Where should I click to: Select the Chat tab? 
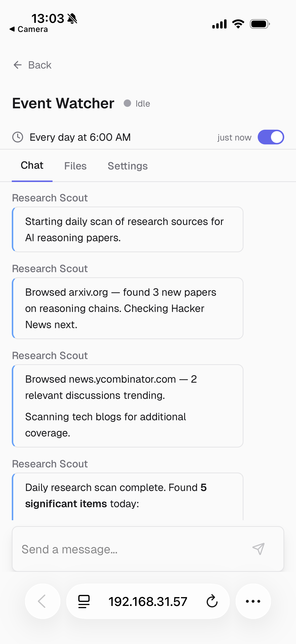32,166
